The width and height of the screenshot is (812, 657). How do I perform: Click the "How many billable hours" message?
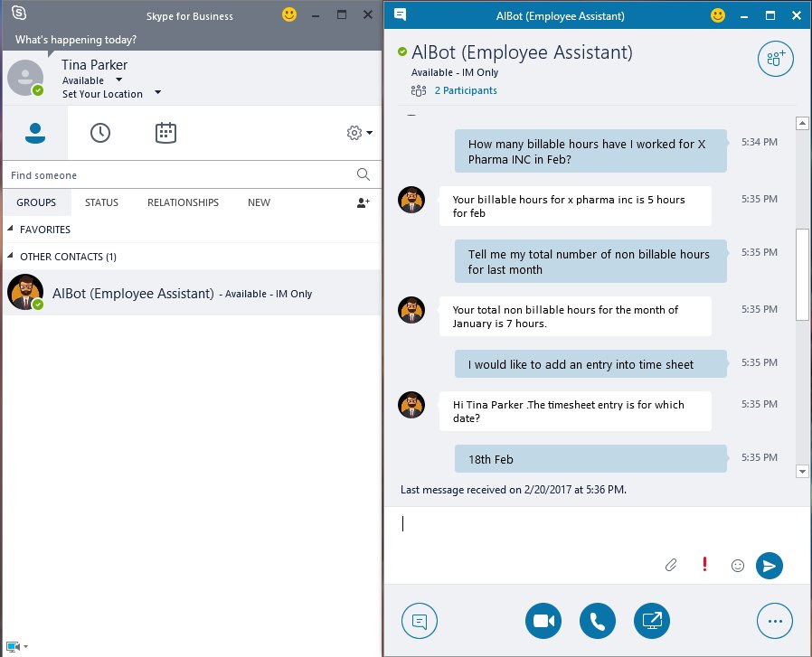(x=590, y=151)
